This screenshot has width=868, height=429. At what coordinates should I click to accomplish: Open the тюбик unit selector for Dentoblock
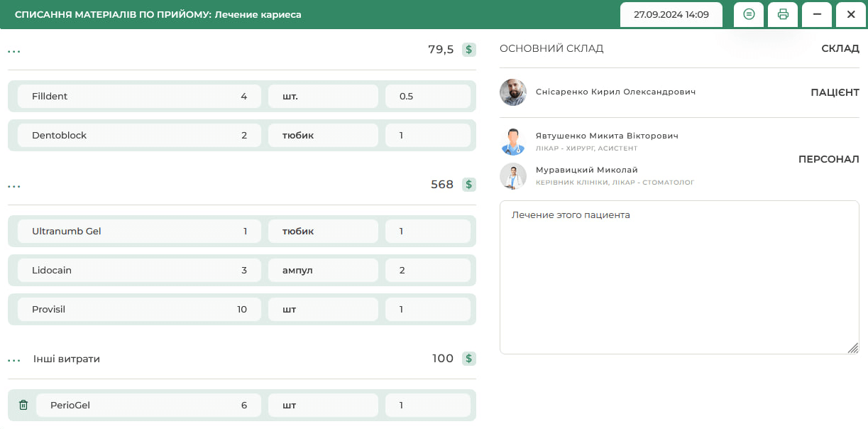[x=323, y=135]
